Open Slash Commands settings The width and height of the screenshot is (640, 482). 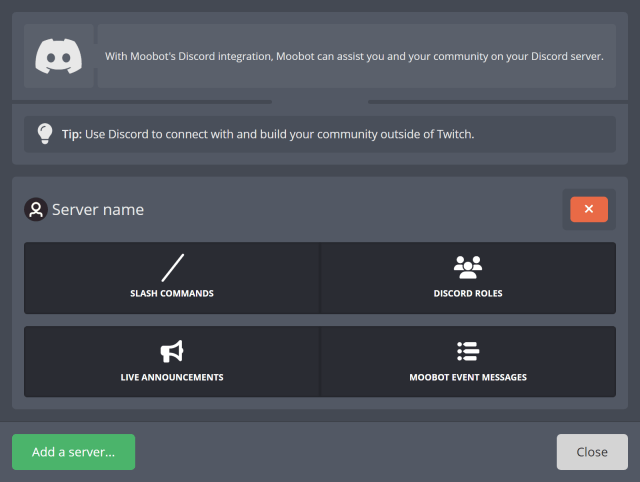pos(172,278)
